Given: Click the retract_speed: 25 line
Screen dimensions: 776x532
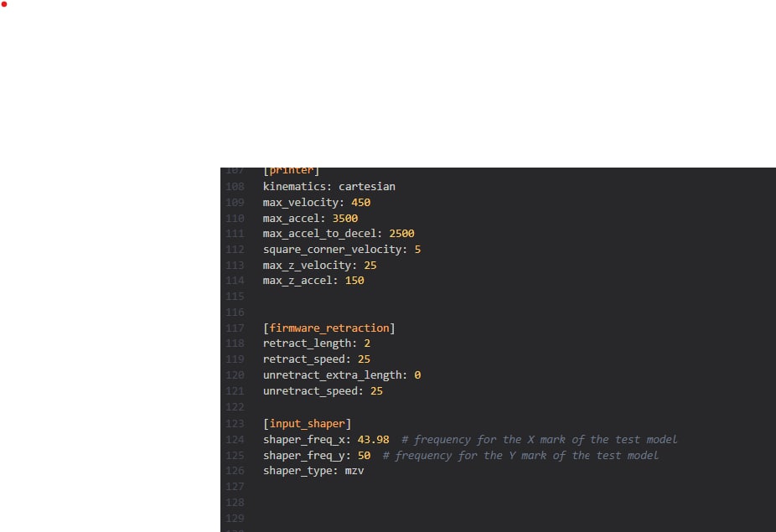Looking at the screenshot, I should tap(316, 359).
